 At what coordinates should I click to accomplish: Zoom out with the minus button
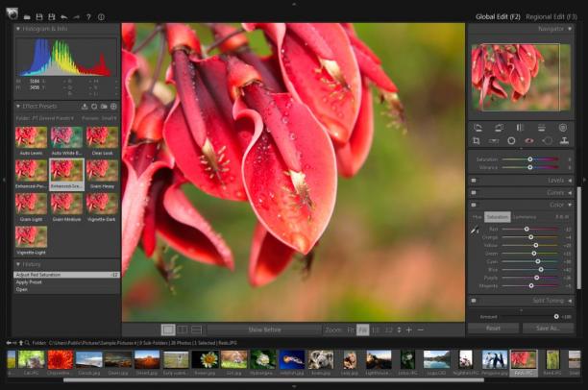click(x=421, y=330)
